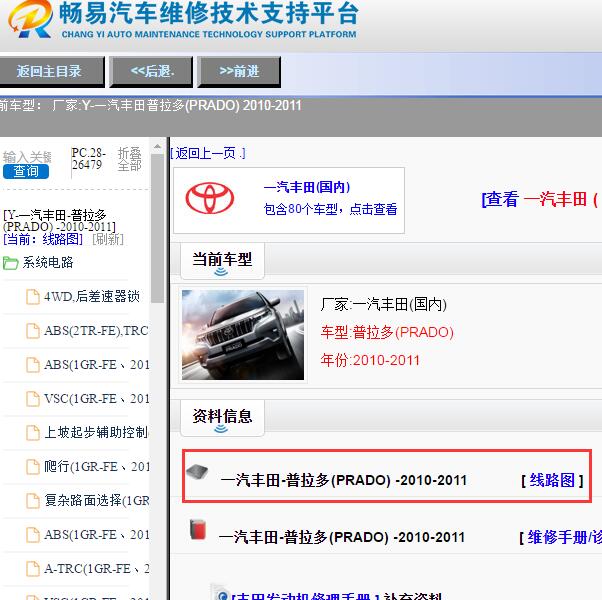Collapse the 系统电路 folder icon
This screenshot has width=602, height=600.
[x=10, y=263]
